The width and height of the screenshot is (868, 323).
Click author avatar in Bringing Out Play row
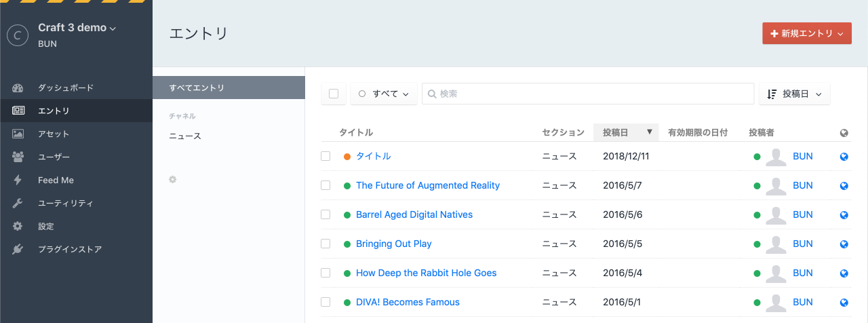click(x=776, y=244)
